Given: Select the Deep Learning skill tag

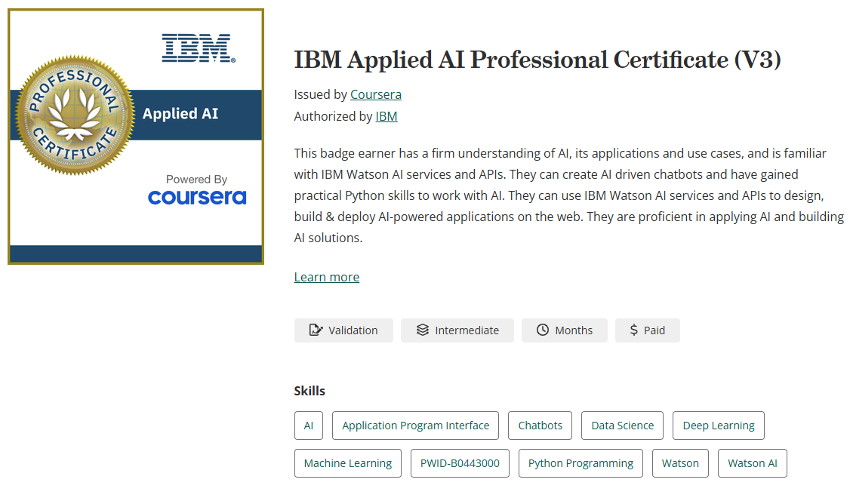Looking at the screenshot, I should [x=718, y=426].
